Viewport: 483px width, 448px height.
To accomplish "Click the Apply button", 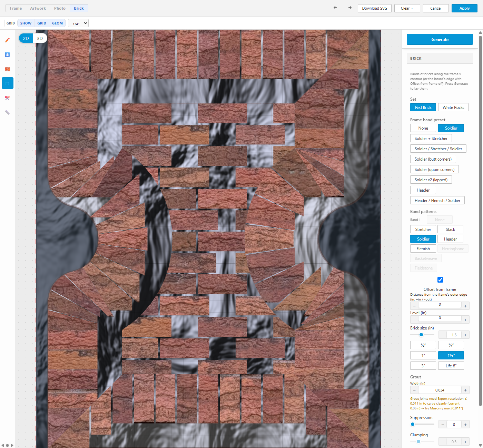I will (x=464, y=8).
